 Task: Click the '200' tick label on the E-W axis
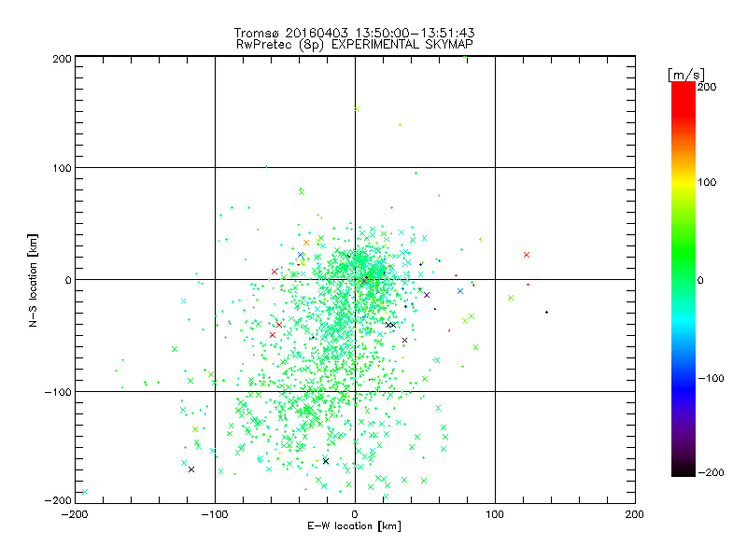coord(634,514)
